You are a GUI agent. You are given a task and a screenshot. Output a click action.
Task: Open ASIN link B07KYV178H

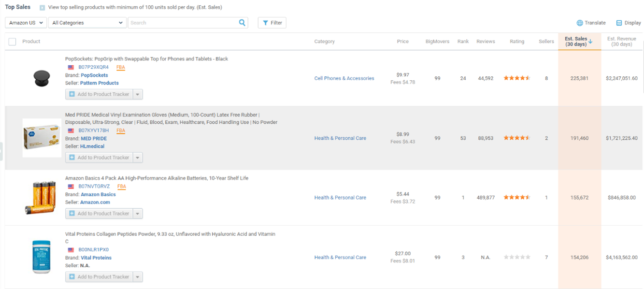click(x=94, y=131)
